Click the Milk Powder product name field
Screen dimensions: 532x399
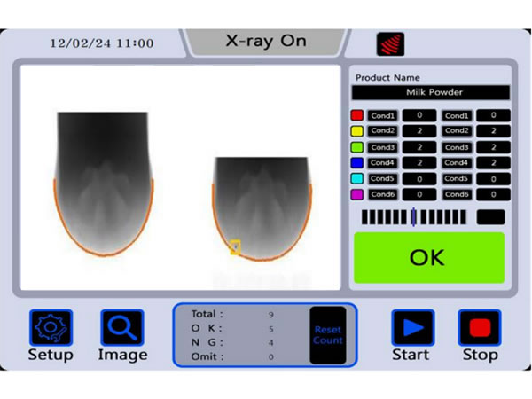click(431, 92)
